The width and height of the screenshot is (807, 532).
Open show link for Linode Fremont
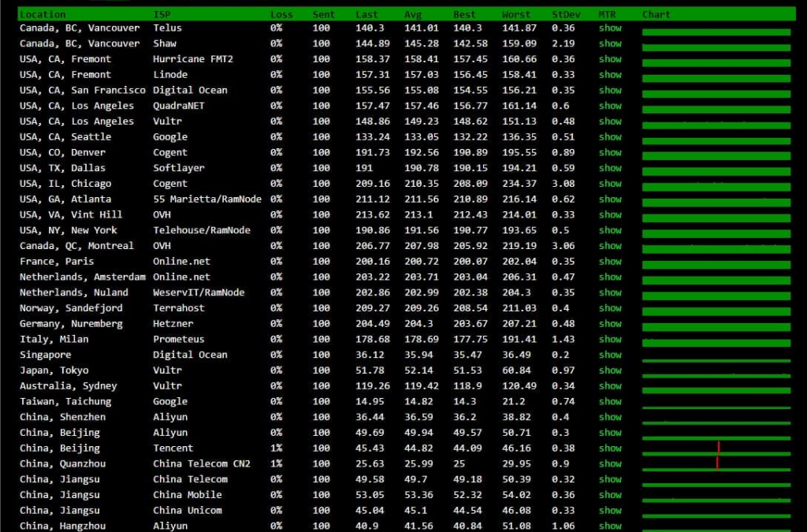pos(610,75)
